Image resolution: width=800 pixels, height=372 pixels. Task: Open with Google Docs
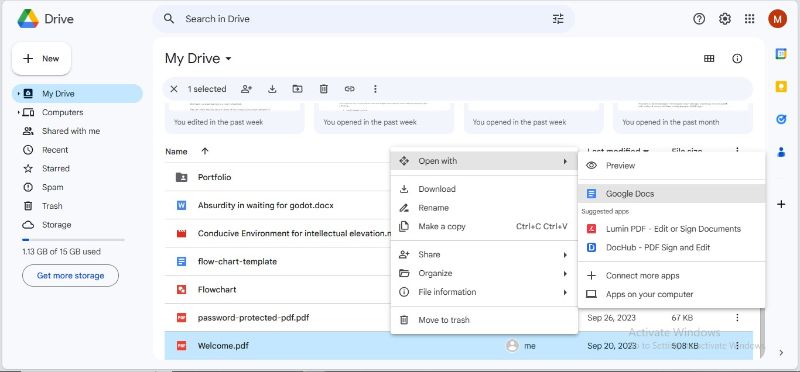tap(671, 194)
